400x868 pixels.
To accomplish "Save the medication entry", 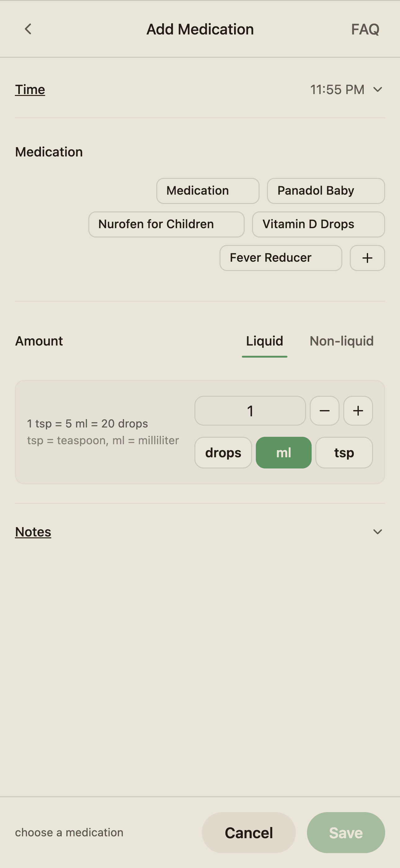I will [346, 833].
